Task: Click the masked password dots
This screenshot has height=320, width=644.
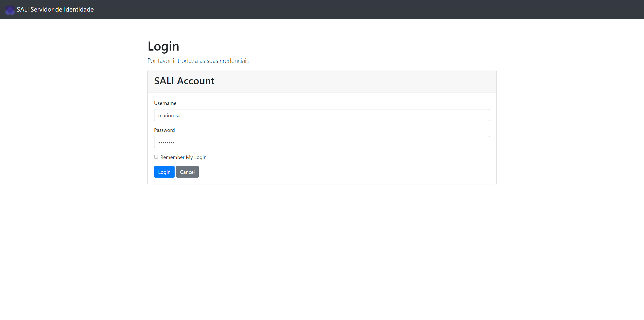Action: point(166,143)
